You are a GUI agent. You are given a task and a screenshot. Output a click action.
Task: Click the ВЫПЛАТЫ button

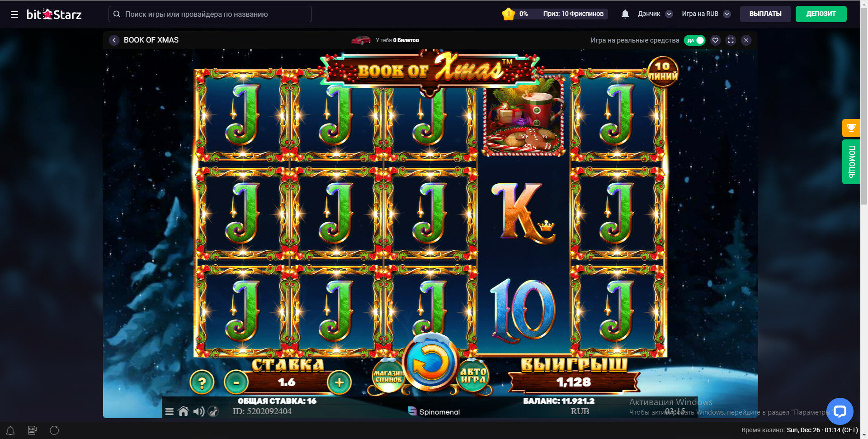pyautogui.click(x=765, y=14)
